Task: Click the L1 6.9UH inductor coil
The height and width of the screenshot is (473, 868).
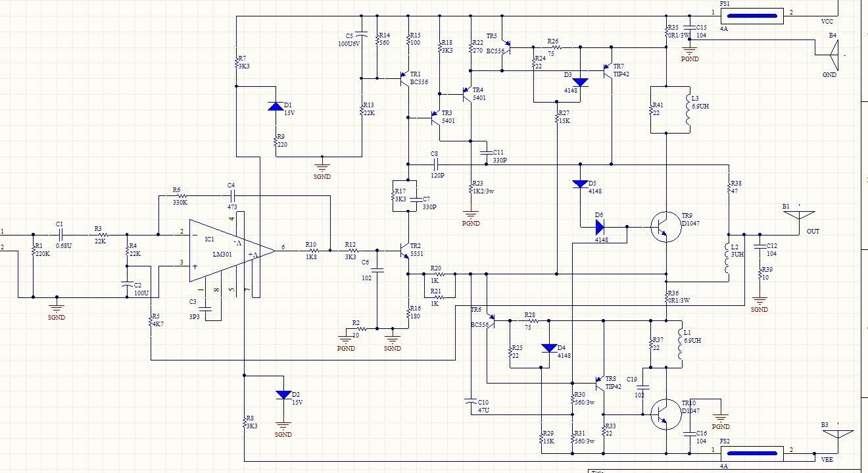Action: click(679, 345)
